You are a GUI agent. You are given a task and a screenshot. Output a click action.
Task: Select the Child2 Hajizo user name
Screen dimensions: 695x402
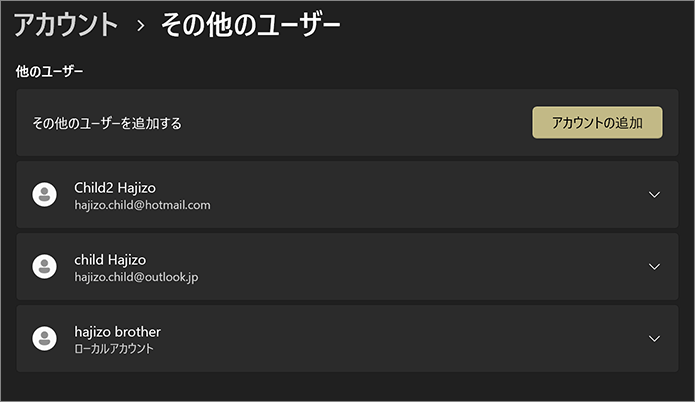[x=115, y=188]
